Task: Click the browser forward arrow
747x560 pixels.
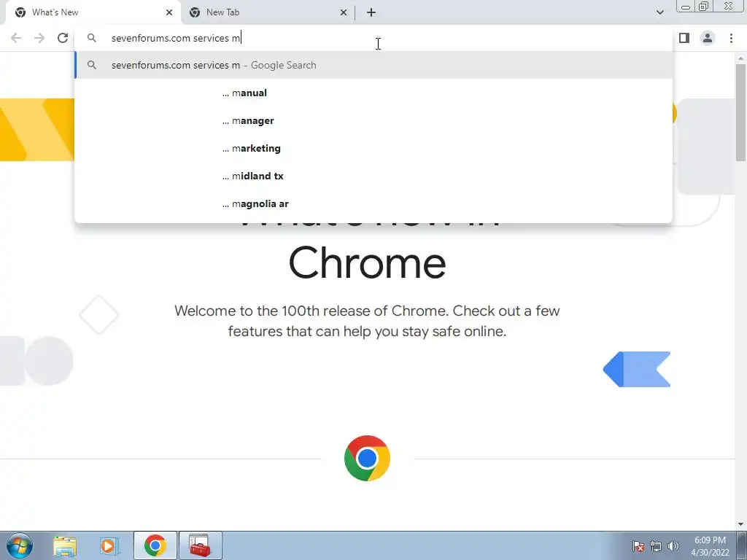Action: [x=39, y=38]
